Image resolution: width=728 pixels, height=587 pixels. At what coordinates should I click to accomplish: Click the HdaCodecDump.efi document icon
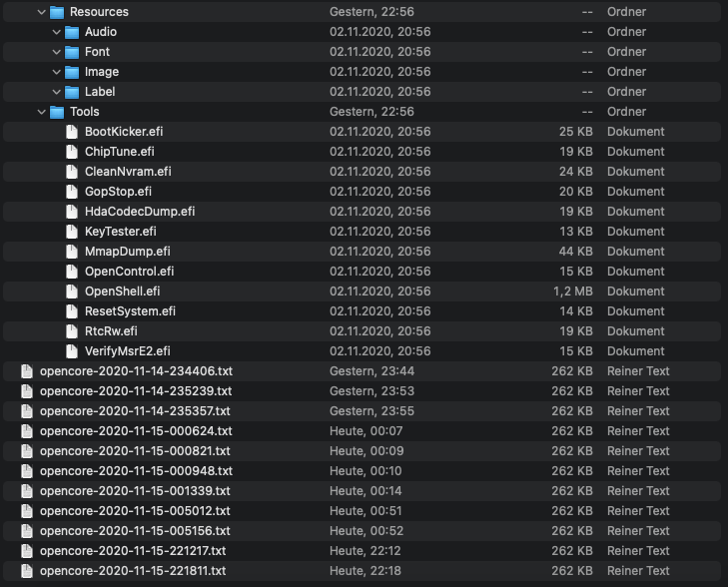tap(72, 212)
